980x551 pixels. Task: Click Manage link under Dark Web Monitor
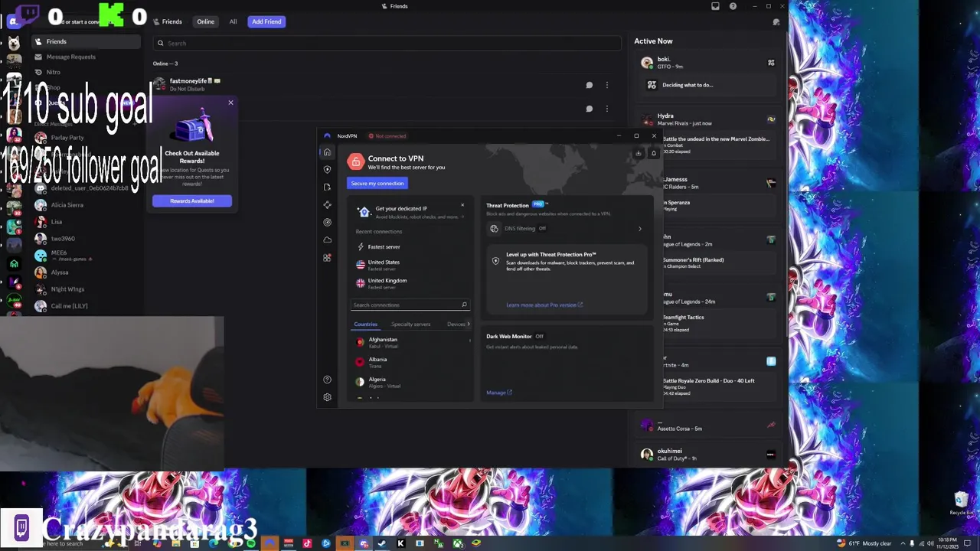(499, 393)
